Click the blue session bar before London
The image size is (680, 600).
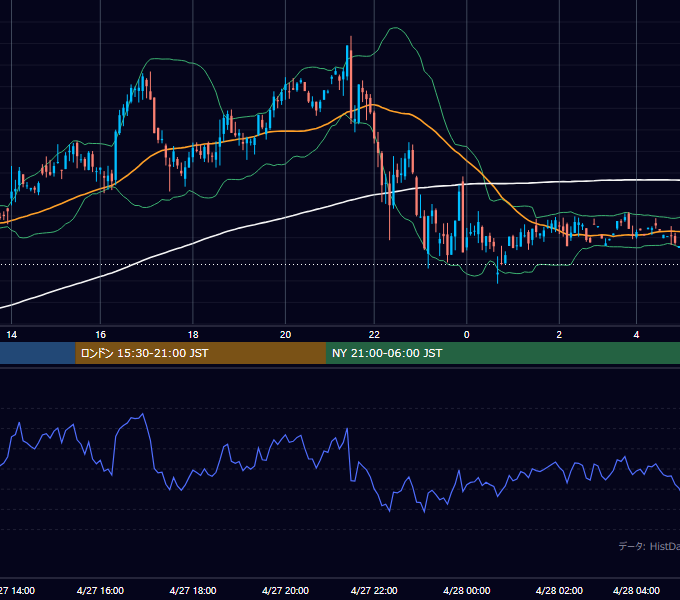click(x=37, y=353)
